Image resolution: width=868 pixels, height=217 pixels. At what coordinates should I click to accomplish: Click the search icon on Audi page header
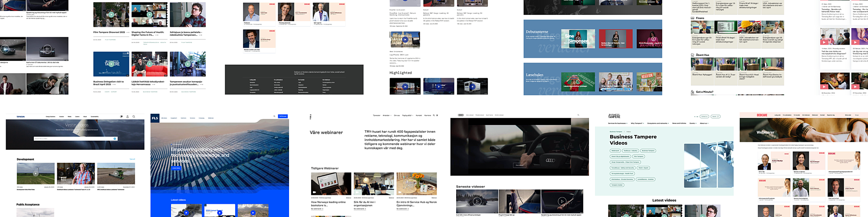point(578,115)
